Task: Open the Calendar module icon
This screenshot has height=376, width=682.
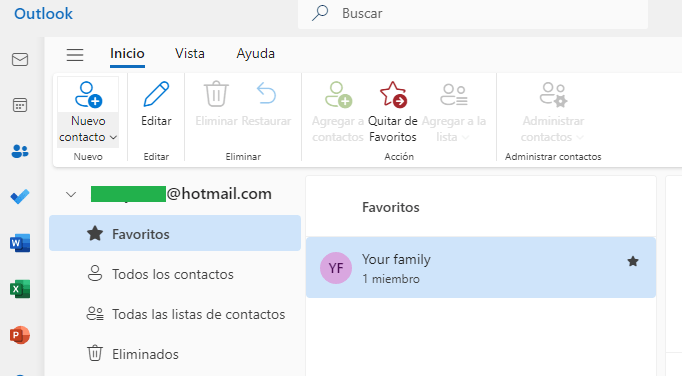Action: (20, 105)
